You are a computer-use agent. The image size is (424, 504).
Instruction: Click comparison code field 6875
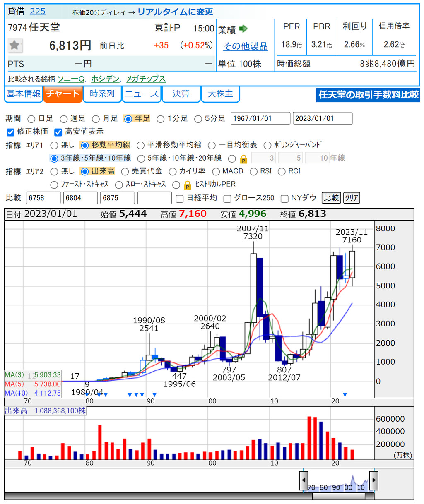point(118,198)
